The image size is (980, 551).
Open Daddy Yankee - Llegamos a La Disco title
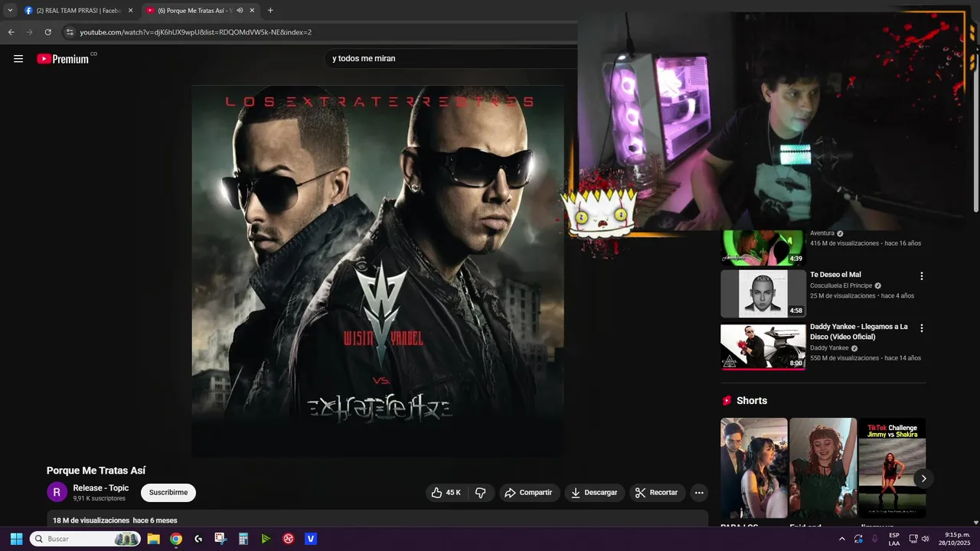(x=859, y=331)
